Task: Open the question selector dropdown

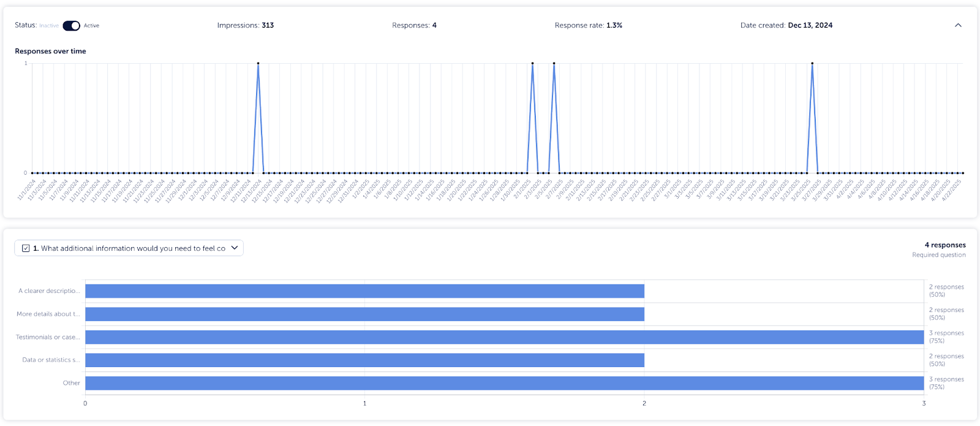Action: (x=129, y=248)
